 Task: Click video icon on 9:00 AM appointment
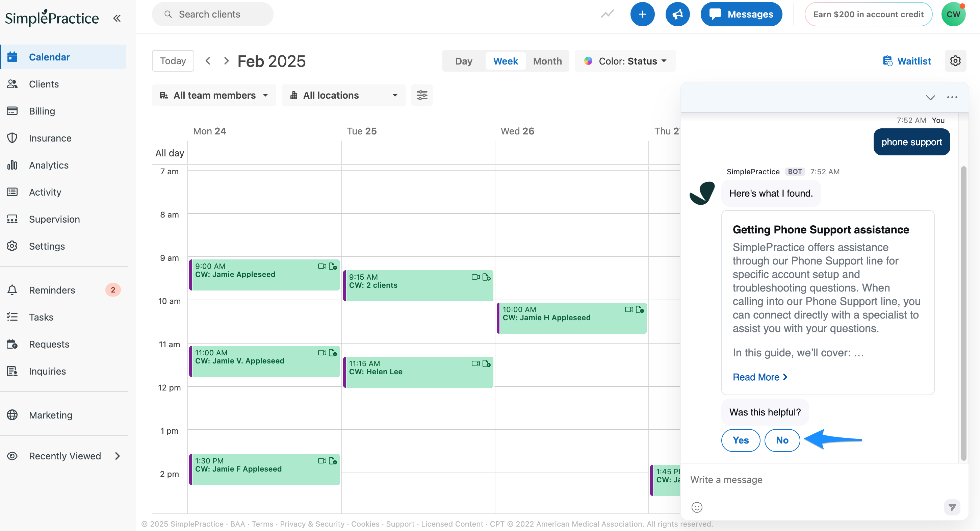[x=322, y=266]
